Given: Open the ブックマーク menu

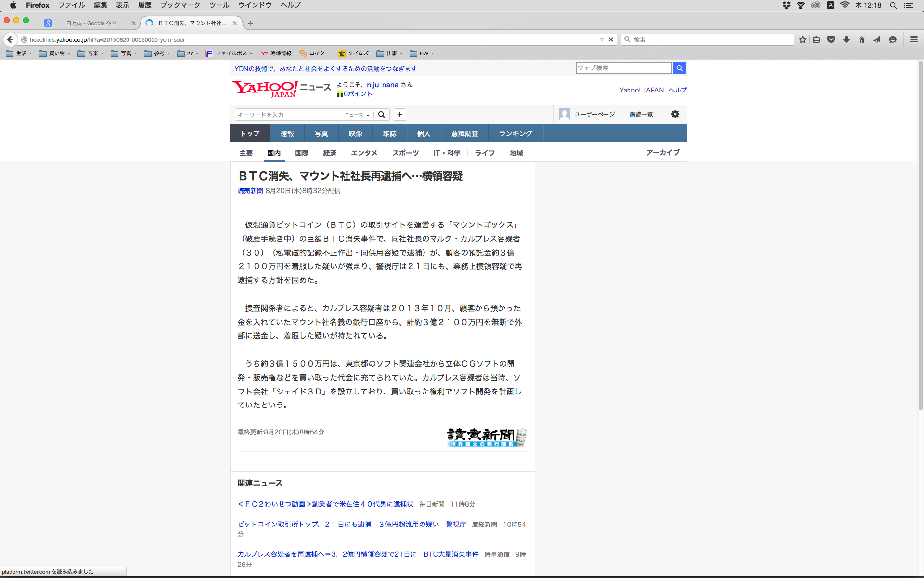Looking at the screenshot, I should (x=180, y=5).
